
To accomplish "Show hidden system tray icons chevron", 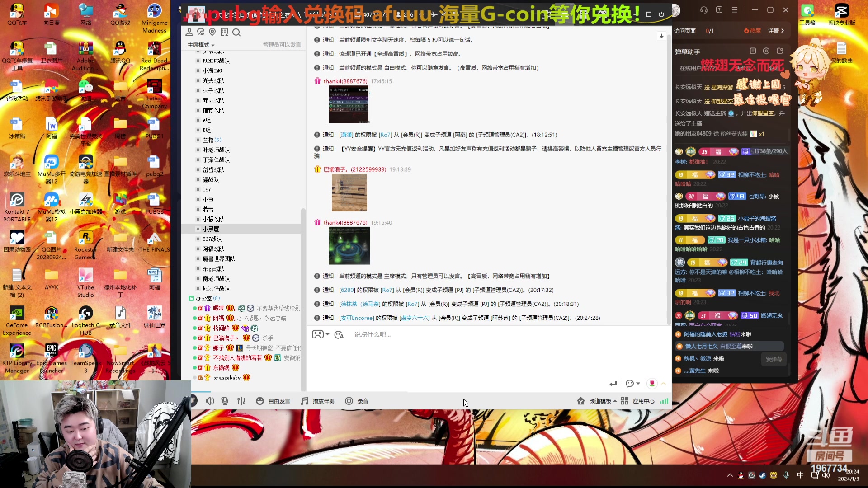I will click(x=730, y=475).
